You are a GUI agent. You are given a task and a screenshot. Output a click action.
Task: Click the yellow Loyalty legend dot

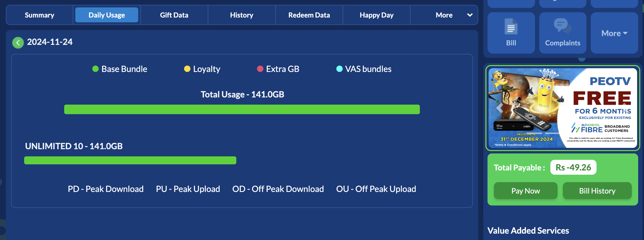[187, 69]
